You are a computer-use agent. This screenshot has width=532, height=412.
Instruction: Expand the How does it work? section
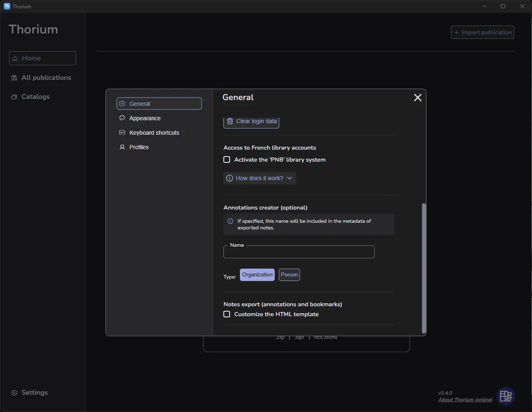click(259, 178)
